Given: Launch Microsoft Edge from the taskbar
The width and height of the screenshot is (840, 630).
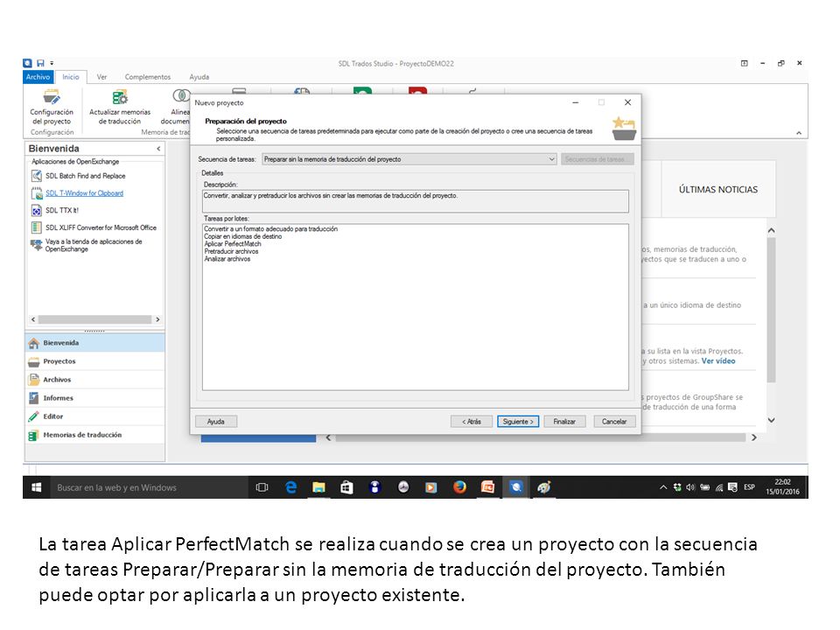Looking at the screenshot, I should (x=290, y=487).
